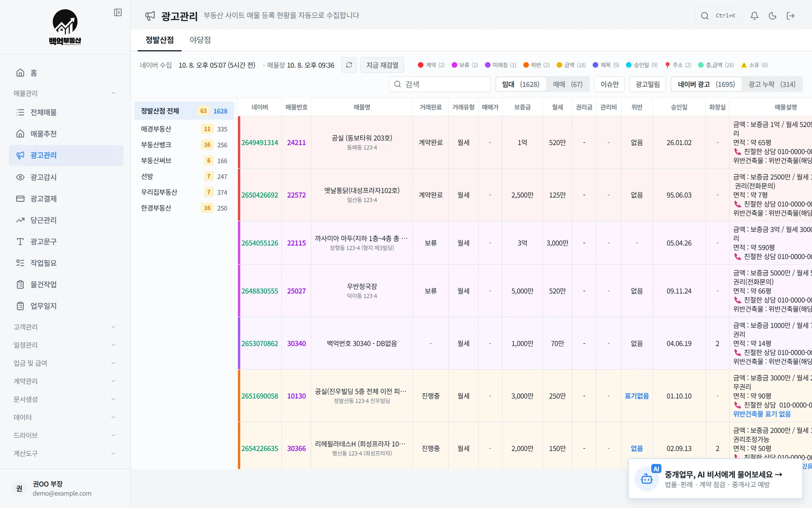The image size is (812, 508).
Task: Expand the 계산도구 section
Action: pos(65,453)
